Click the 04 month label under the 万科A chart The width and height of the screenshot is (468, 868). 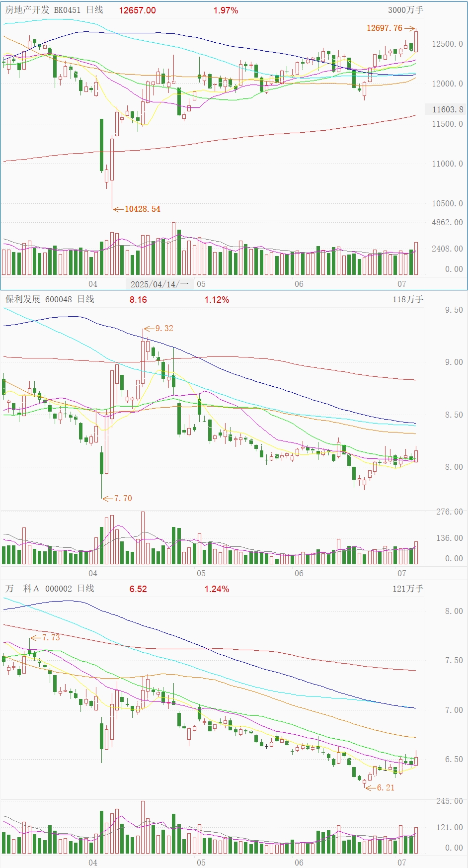click(93, 863)
